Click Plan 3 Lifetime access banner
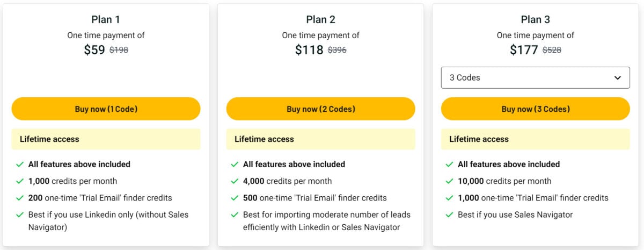 (535, 139)
